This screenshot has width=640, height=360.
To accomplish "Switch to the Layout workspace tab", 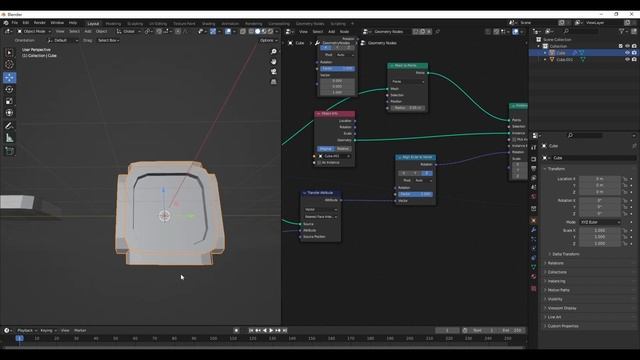I will (93, 24).
